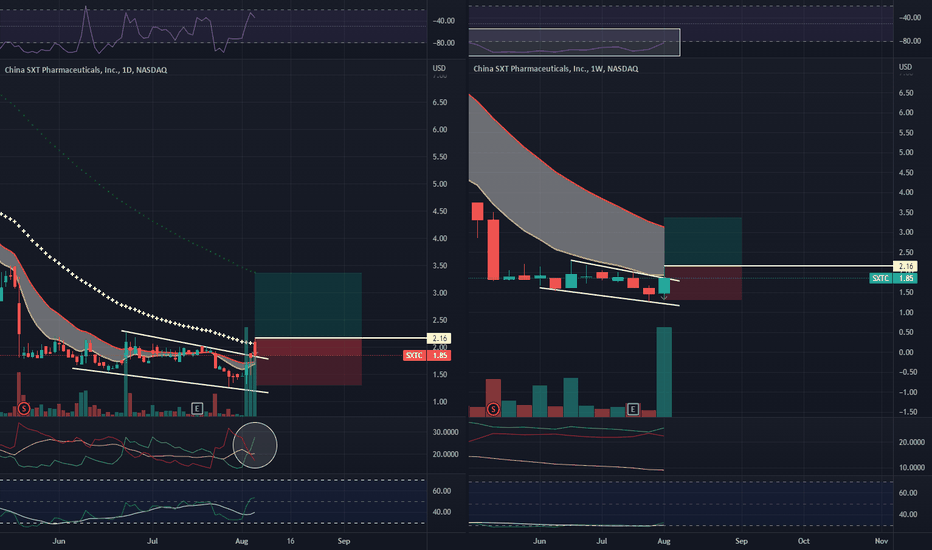Click the -80.00 value on the daily top indicator scale
This screenshot has height=550, width=932.
[443, 43]
